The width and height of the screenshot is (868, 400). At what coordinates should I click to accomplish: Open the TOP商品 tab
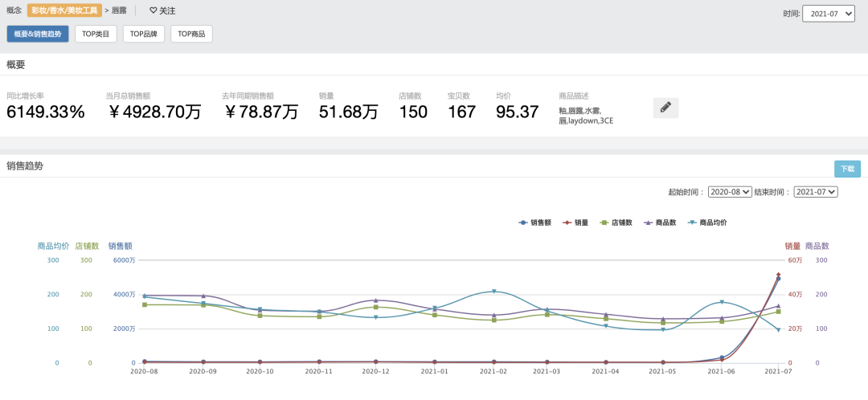[191, 34]
